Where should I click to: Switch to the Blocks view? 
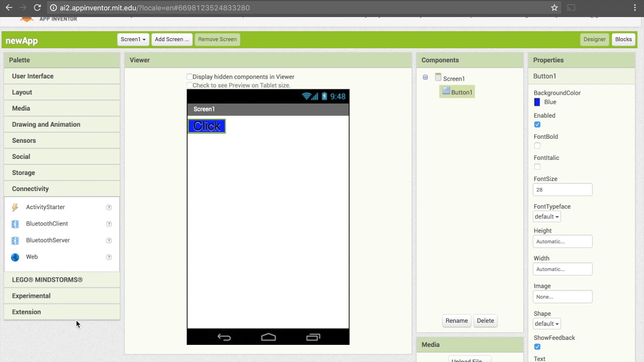pyautogui.click(x=623, y=39)
